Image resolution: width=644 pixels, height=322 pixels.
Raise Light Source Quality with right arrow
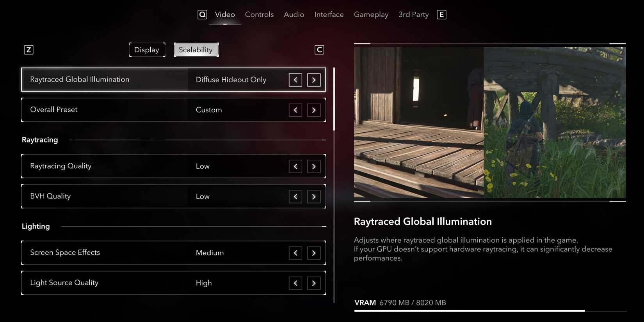click(314, 283)
